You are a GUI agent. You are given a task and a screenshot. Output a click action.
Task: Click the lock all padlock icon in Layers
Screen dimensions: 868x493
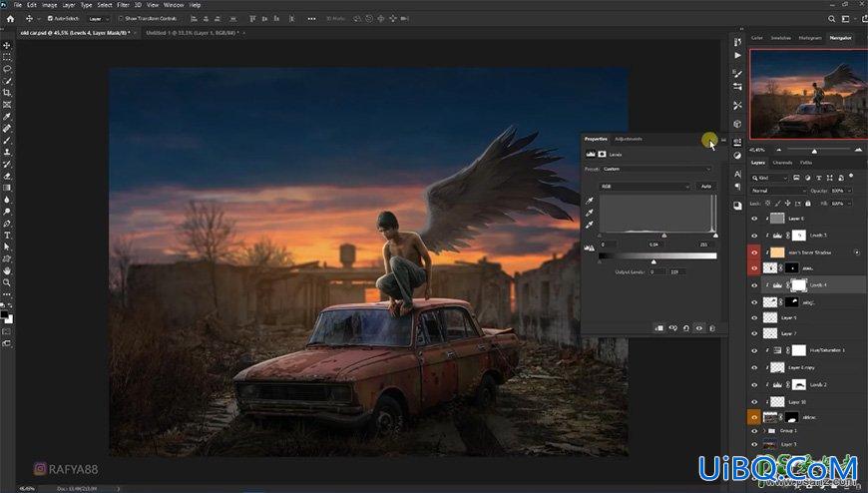[808, 204]
